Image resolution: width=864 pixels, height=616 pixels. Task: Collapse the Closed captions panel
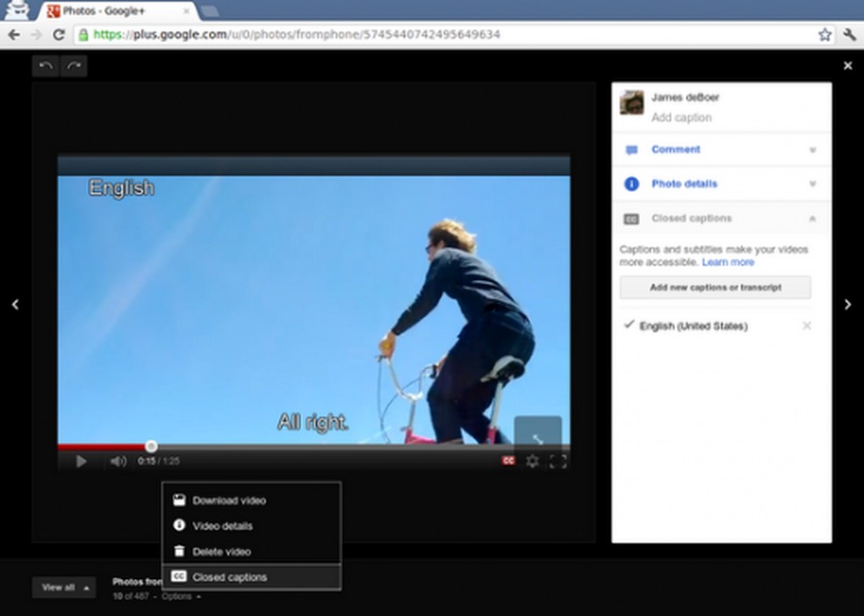coord(812,218)
